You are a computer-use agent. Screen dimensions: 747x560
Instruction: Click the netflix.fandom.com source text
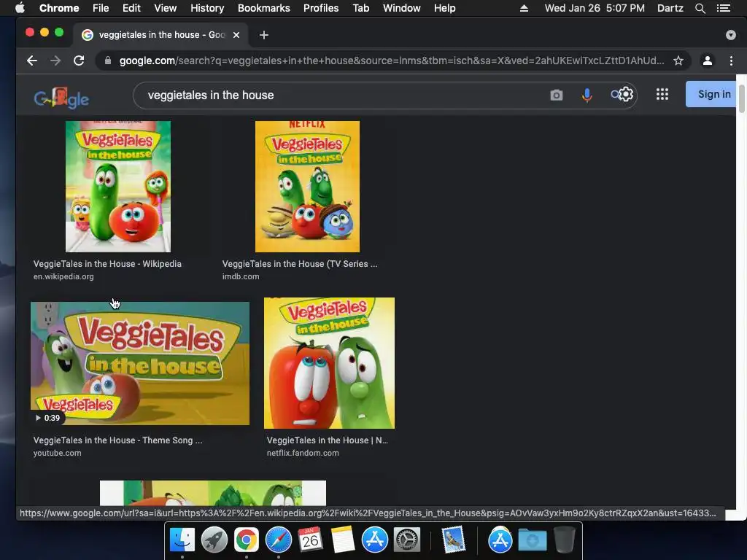303,453
